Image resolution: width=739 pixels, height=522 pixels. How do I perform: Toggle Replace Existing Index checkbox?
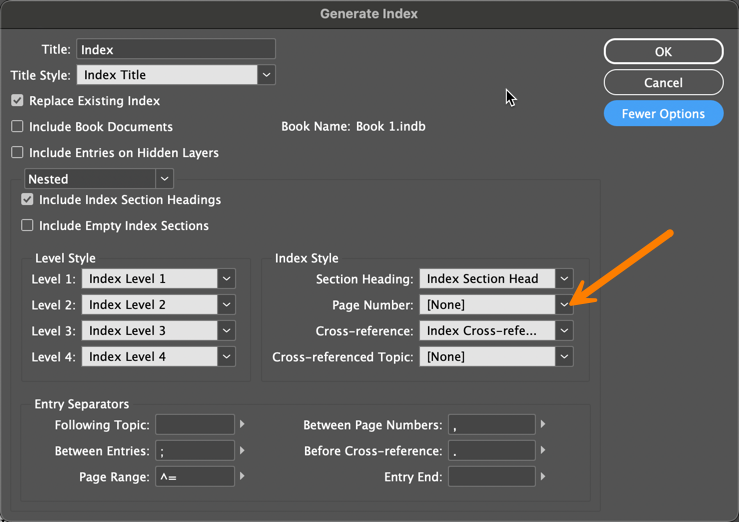17,101
